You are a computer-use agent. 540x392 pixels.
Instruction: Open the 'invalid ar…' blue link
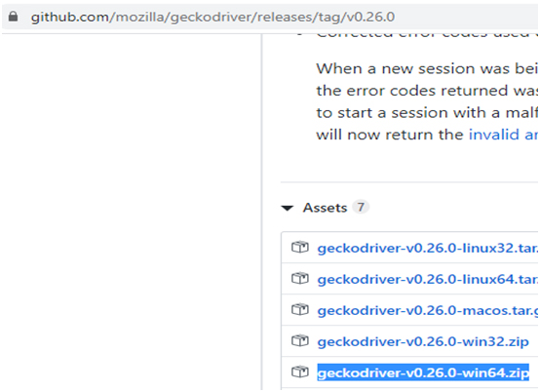point(503,135)
